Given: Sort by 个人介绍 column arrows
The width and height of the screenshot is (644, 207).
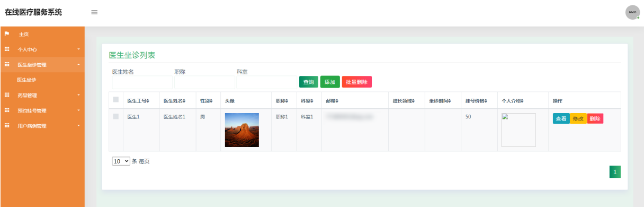Looking at the screenshot, I should click(x=522, y=101).
